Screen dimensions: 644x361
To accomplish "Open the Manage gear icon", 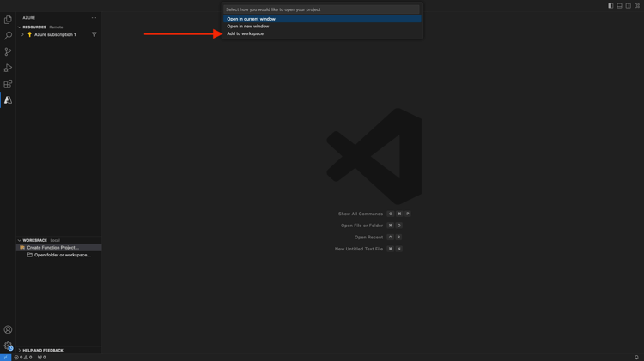I will (8, 346).
